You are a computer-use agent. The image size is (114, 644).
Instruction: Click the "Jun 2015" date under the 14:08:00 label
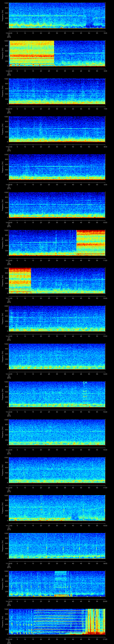[x=9, y=188]
